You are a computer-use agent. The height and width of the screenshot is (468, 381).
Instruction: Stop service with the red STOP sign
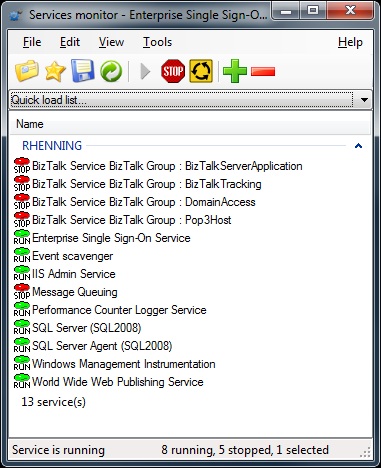[x=173, y=71]
